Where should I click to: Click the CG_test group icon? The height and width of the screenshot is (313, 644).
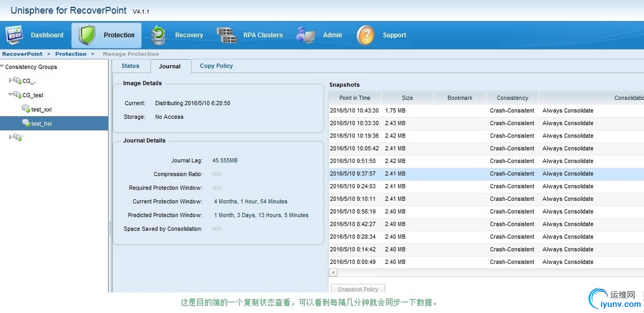(x=17, y=94)
